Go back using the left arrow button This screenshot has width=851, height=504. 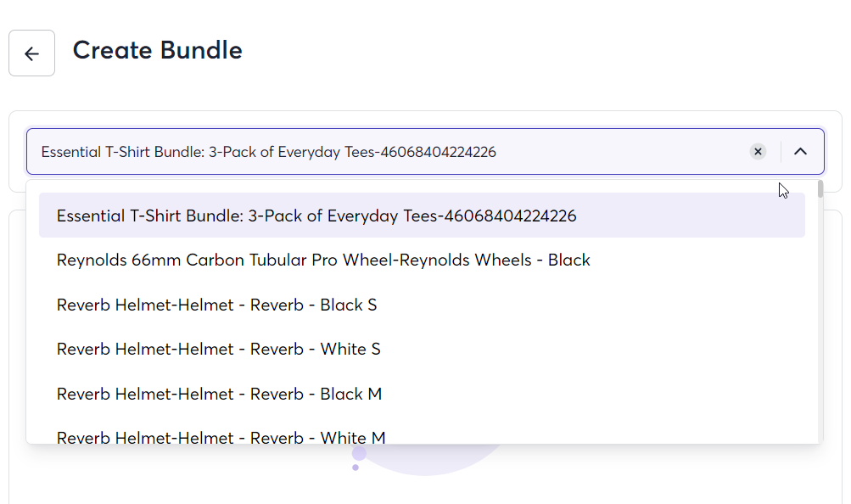pos(31,53)
